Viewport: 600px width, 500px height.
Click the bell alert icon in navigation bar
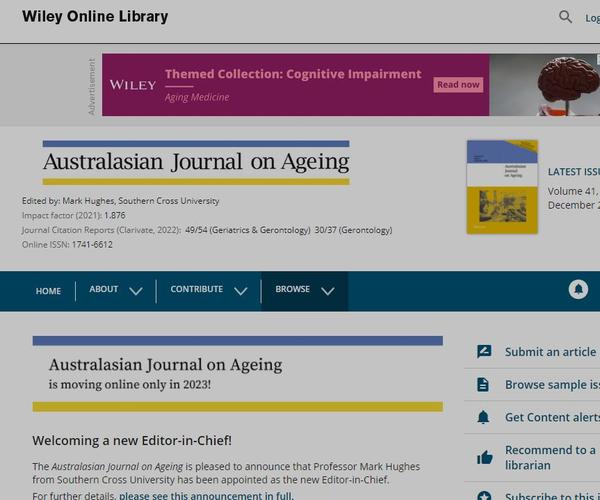tap(578, 289)
